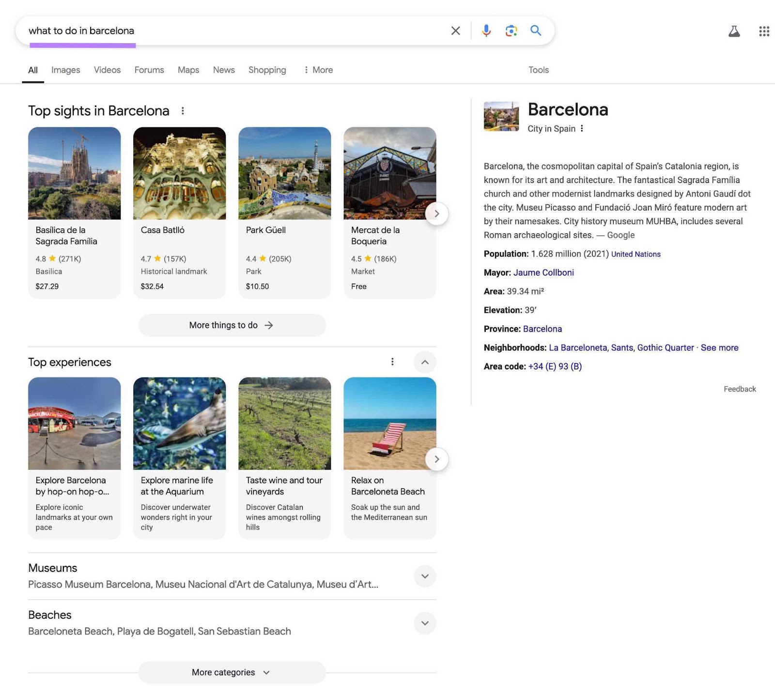Switch to the Videos tab
The width and height of the screenshot is (775, 700).
(x=107, y=70)
